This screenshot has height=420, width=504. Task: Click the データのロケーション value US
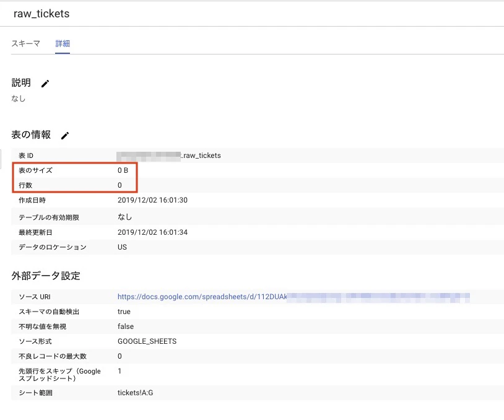tap(122, 247)
